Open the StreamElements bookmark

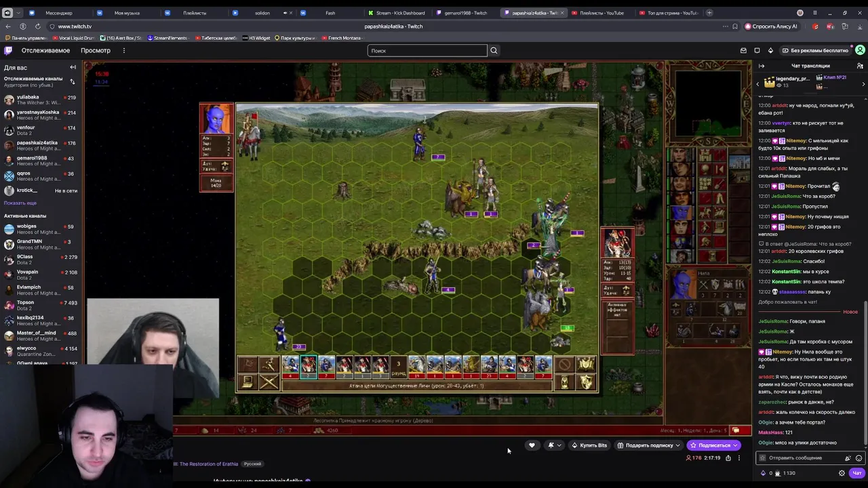pyautogui.click(x=167, y=38)
